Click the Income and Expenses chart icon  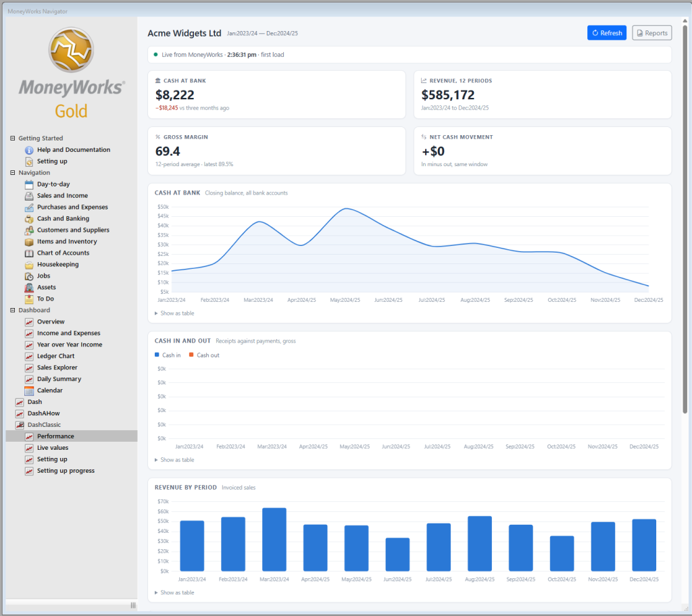click(x=29, y=334)
